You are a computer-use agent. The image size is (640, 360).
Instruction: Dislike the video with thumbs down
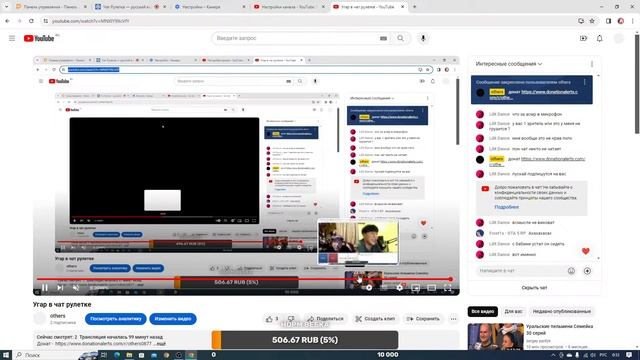[291, 319]
